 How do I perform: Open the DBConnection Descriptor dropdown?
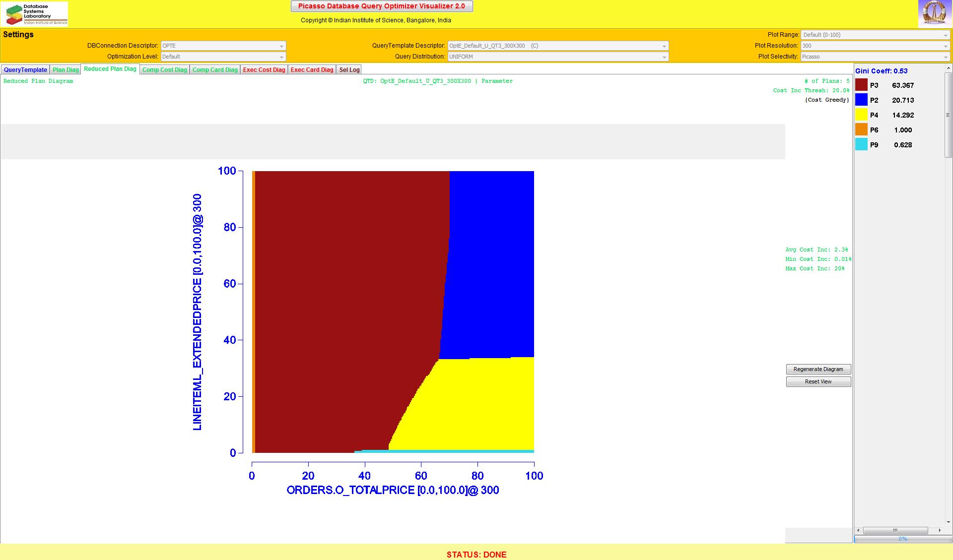click(x=223, y=46)
